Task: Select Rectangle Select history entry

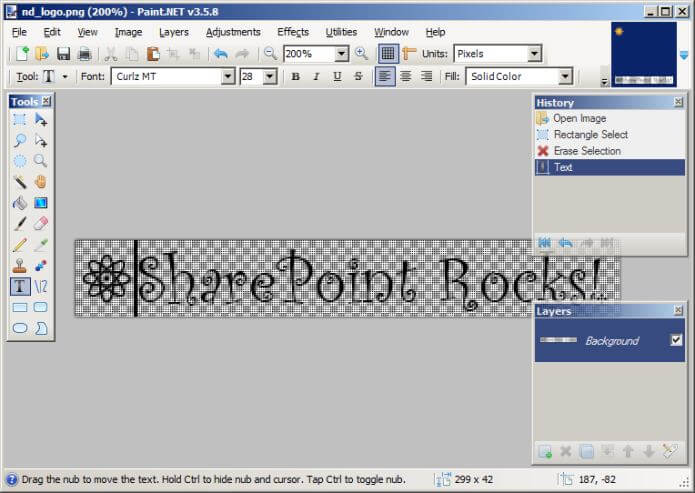Action: pos(610,134)
